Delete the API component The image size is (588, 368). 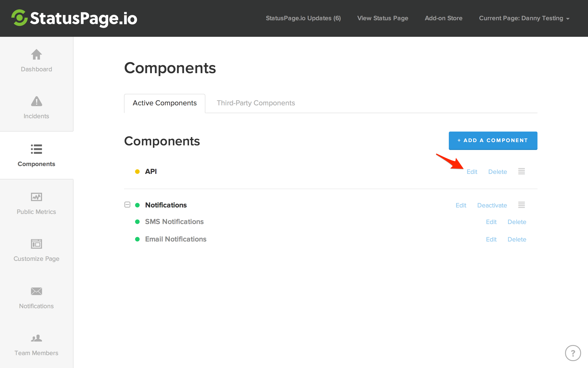click(497, 172)
